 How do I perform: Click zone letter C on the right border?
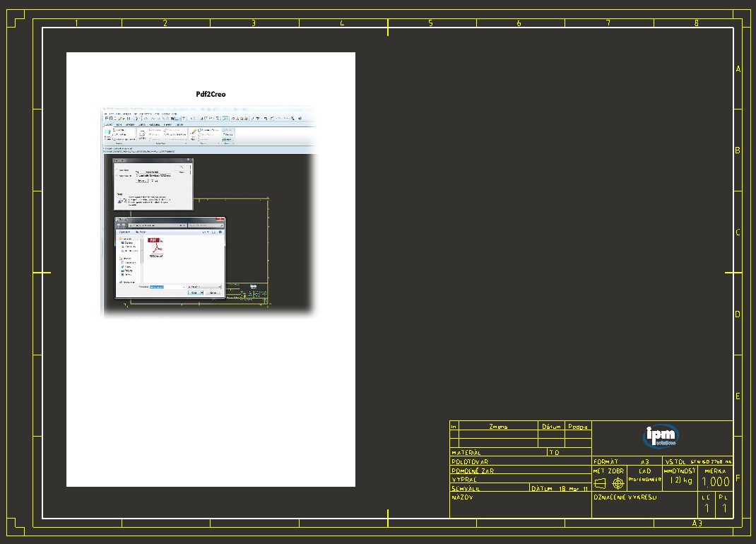(x=738, y=232)
